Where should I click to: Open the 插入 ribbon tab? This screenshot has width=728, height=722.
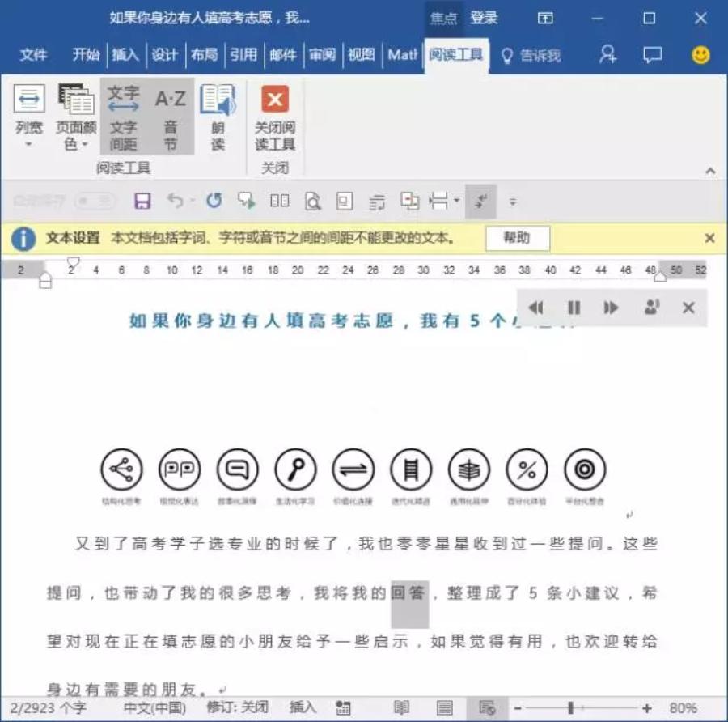point(125,55)
